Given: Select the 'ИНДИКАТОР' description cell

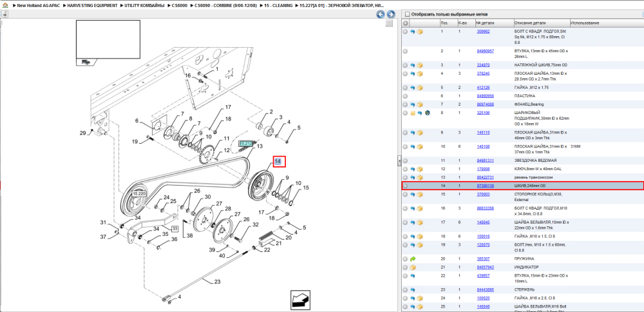Looking at the screenshot, I should point(526,267).
